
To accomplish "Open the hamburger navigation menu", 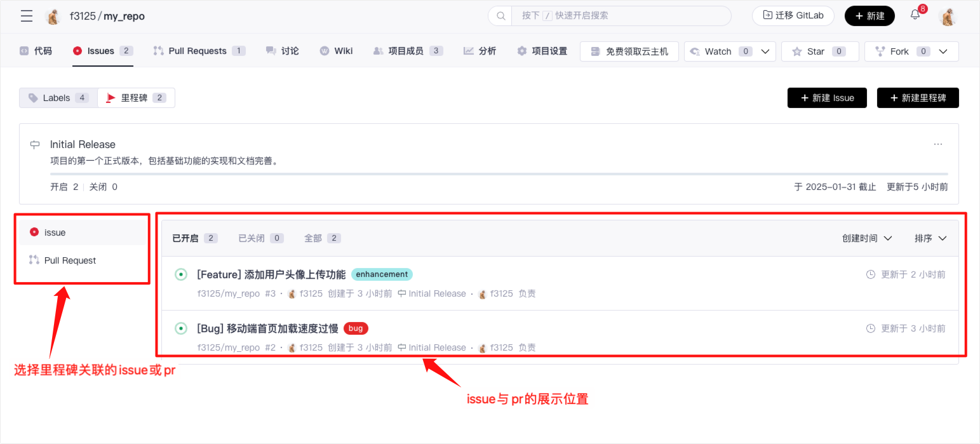I will click(x=27, y=16).
